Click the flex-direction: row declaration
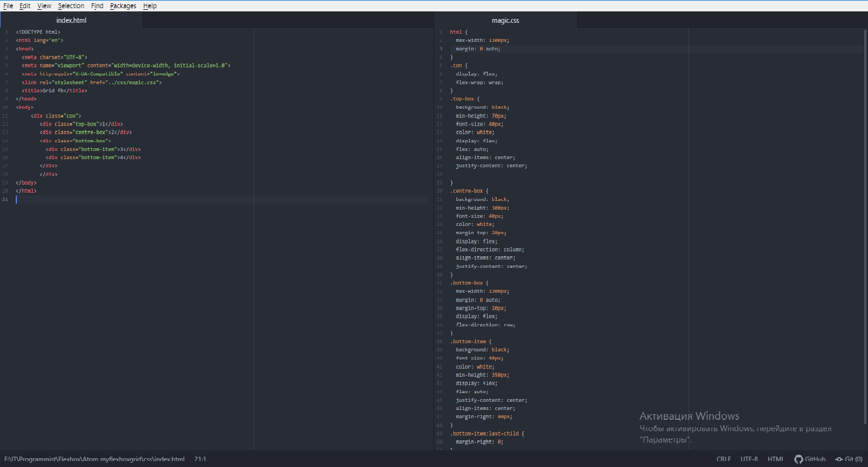The image size is (868, 467). (x=486, y=325)
